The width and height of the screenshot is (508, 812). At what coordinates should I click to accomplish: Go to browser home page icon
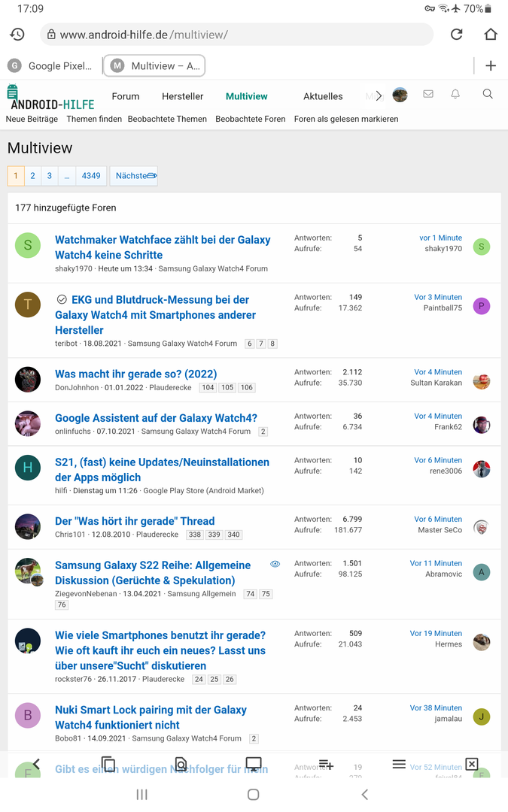[491, 34]
